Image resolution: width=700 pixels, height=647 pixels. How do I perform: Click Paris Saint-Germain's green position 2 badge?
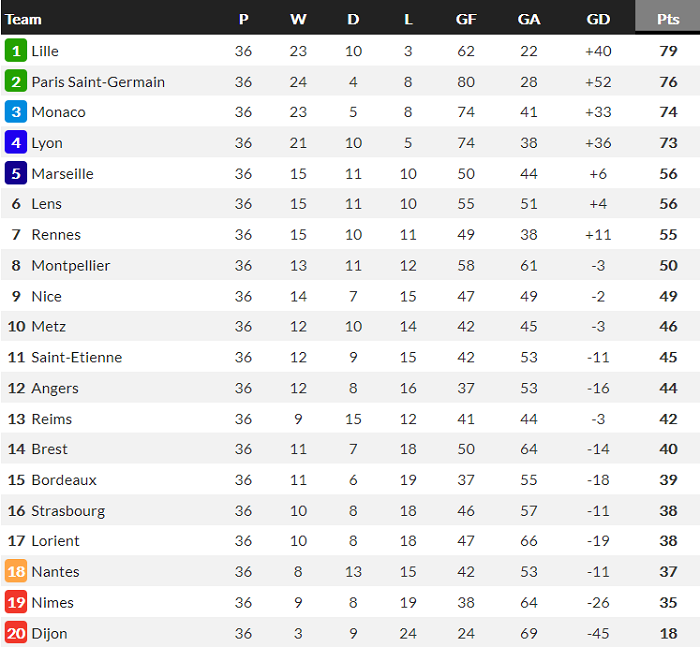(16, 82)
